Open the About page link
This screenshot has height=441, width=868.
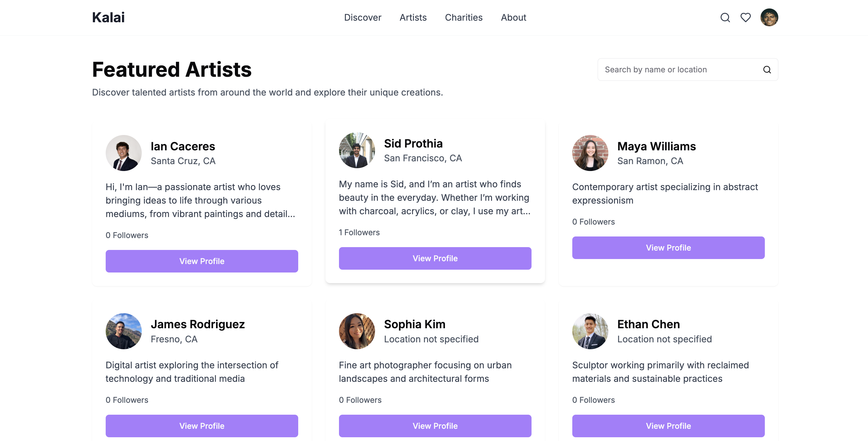tap(513, 18)
